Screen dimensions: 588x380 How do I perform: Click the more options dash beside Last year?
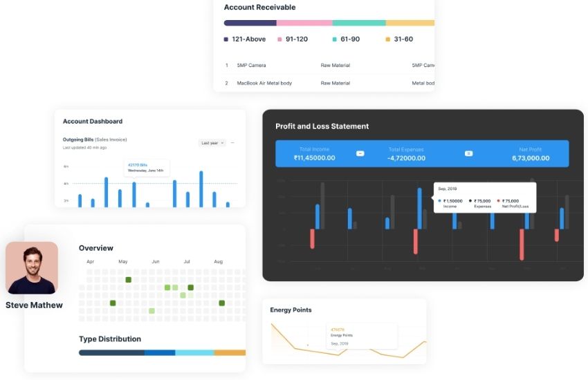tap(232, 143)
